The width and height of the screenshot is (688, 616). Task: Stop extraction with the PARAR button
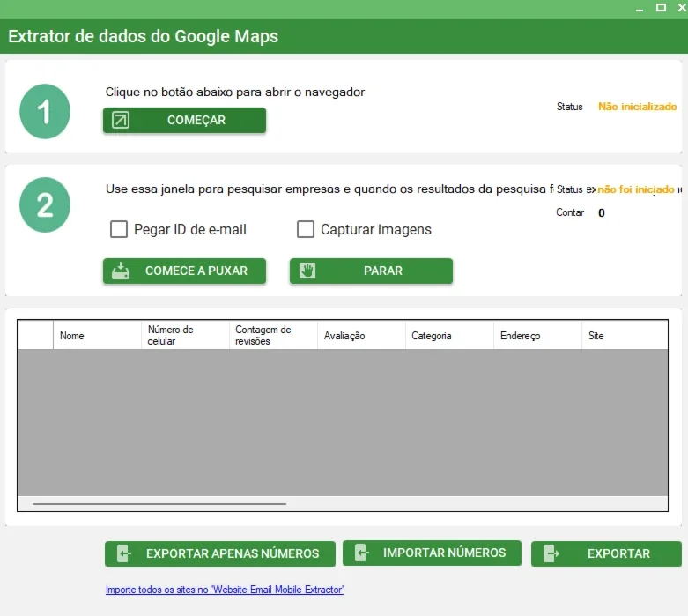click(371, 271)
